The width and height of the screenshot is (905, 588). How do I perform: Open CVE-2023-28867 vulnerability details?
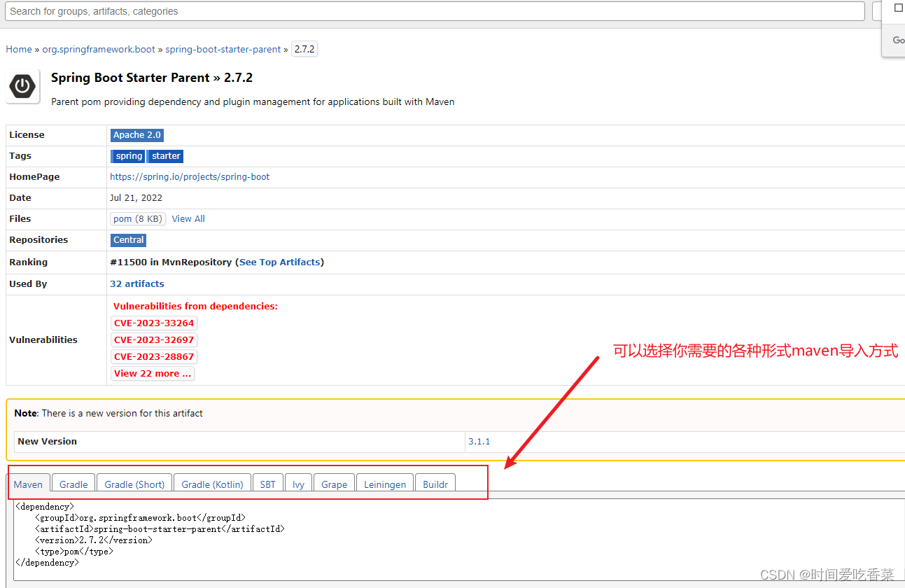click(x=154, y=356)
